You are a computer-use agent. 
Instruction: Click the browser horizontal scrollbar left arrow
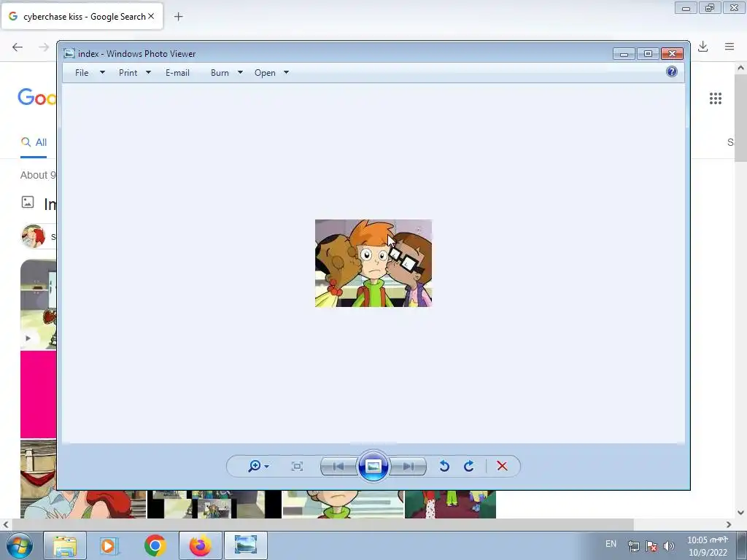[x=5, y=525]
